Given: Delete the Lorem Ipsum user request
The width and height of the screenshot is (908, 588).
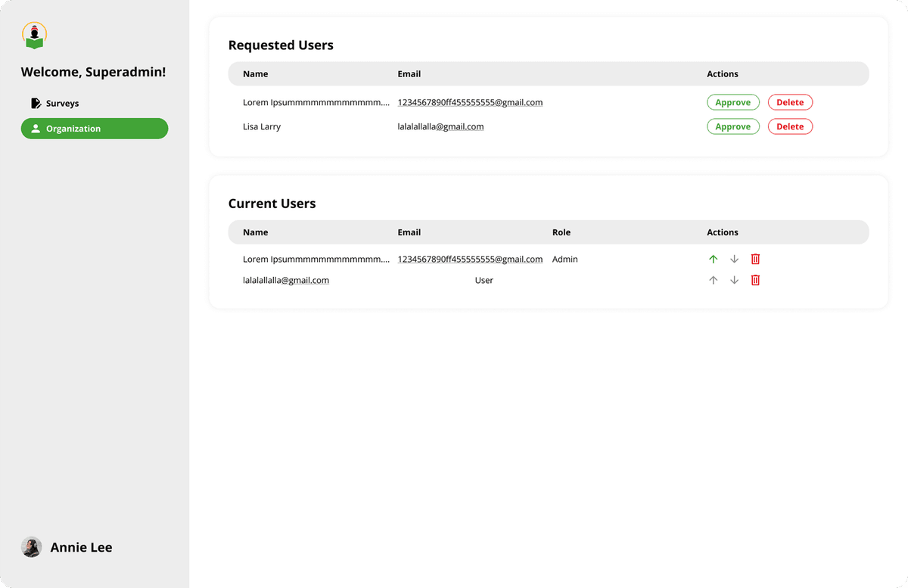Looking at the screenshot, I should pos(790,102).
